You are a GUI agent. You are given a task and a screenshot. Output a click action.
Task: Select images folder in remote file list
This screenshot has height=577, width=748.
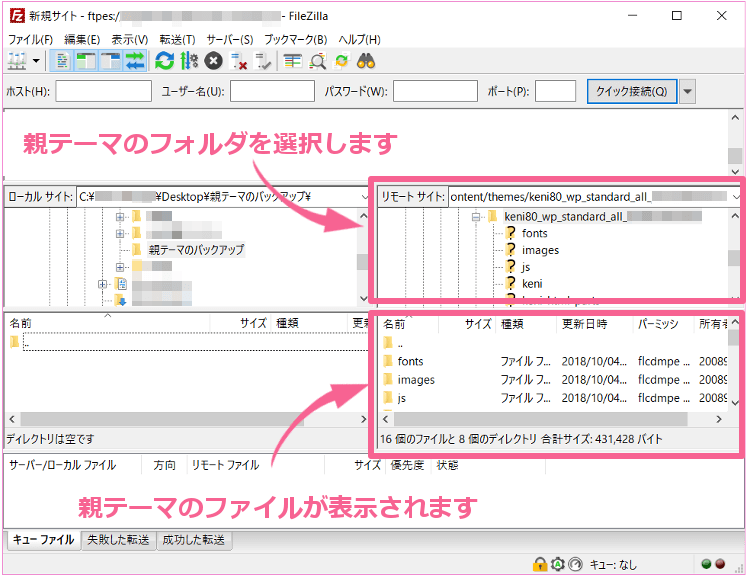coord(416,380)
